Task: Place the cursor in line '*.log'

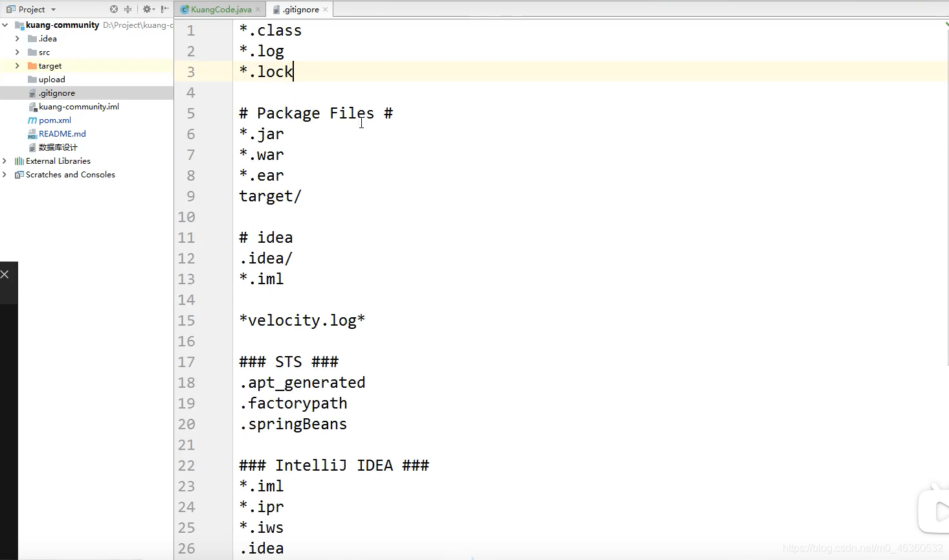Action: (x=262, y=51)
